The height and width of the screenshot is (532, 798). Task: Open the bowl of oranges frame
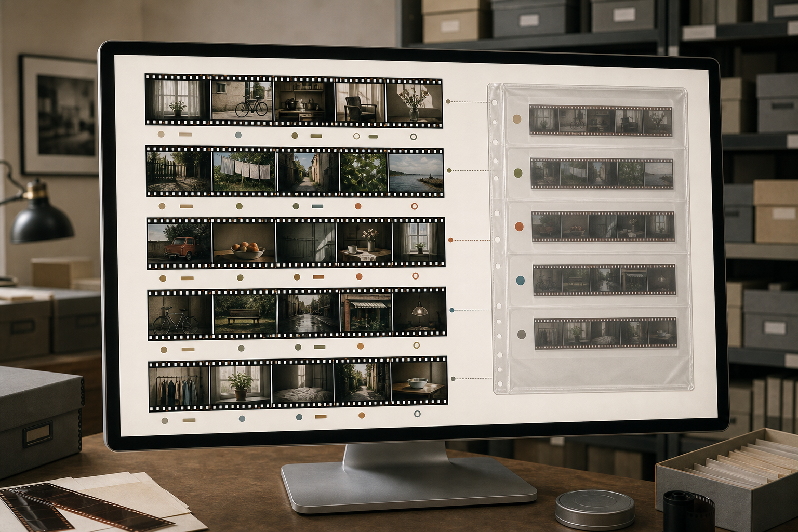pos(244,243)
